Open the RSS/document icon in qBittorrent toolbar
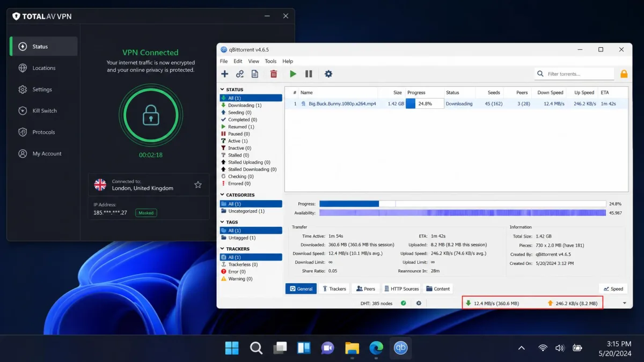The width and height of the screenshot is (644, 362). 255,74
